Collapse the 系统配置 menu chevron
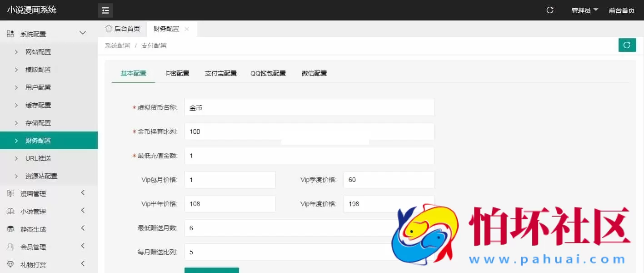644x273 pixels. (x=83, y=33)
